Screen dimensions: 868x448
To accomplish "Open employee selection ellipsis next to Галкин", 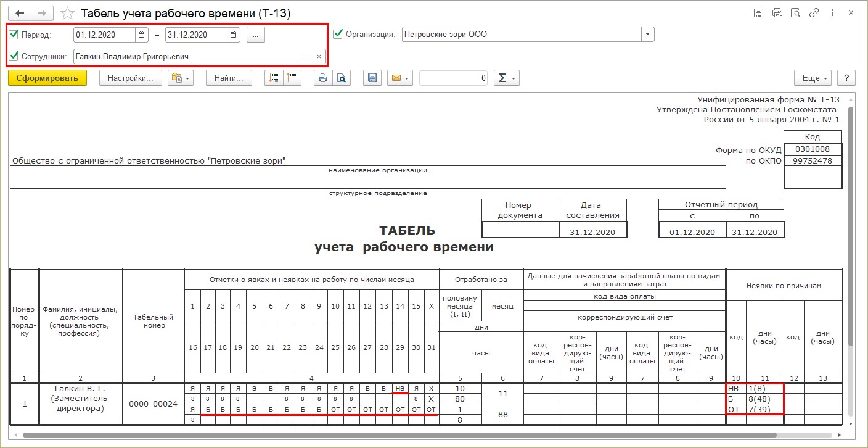I will [x=306, y=56].
